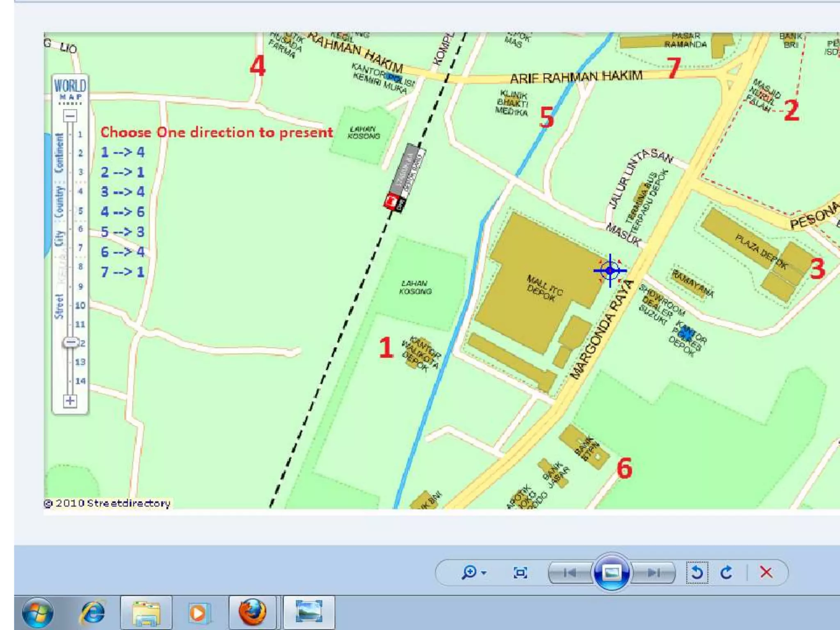Click the map zoom slider handle
This screenshot has height=630, width=840.
71,342
